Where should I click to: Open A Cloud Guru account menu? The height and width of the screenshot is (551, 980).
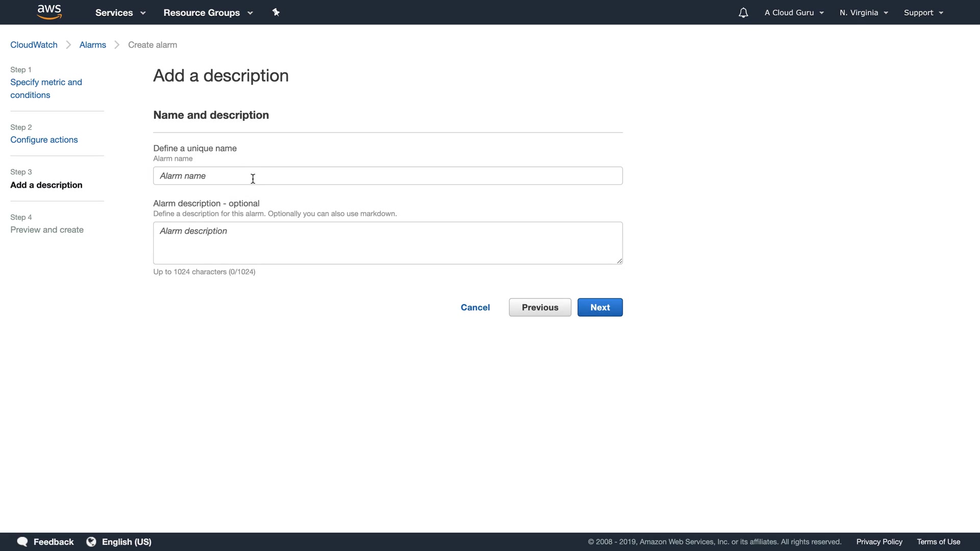pos(794,13)
